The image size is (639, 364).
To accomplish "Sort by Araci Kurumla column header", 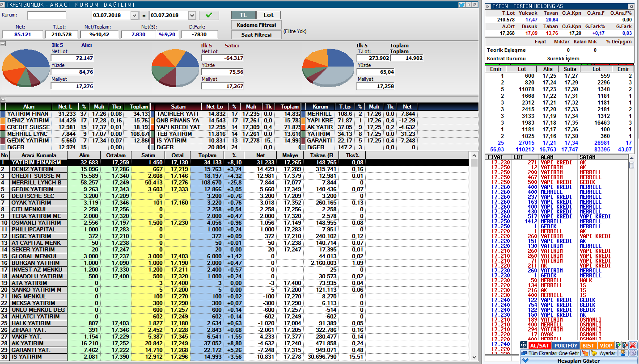I will click(x=38, y=155).
